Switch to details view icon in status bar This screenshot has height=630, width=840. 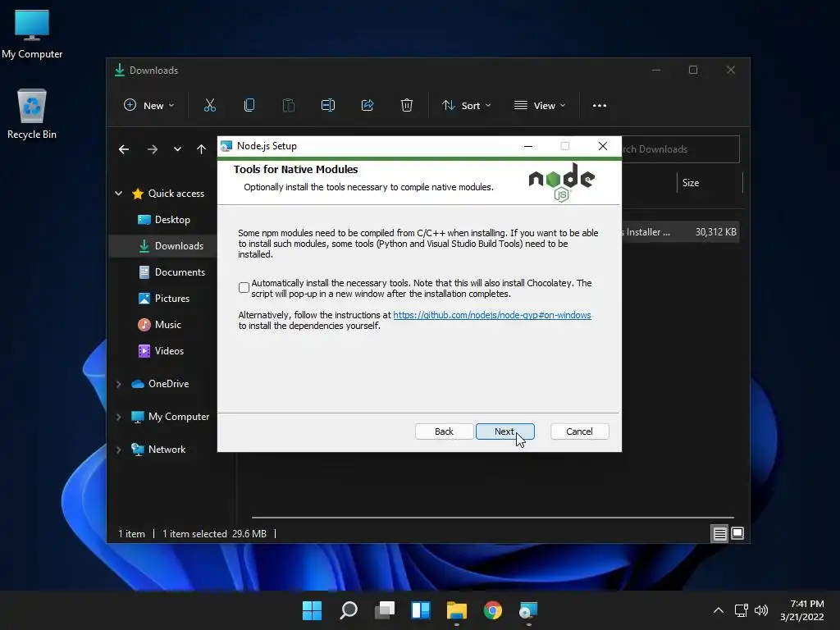click(719, 533)
